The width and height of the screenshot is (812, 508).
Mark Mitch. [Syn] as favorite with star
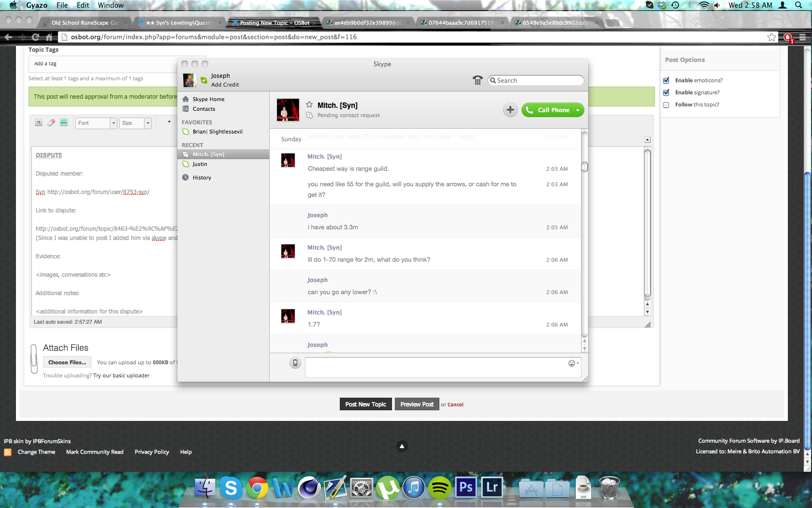click(x=309, y=105)
